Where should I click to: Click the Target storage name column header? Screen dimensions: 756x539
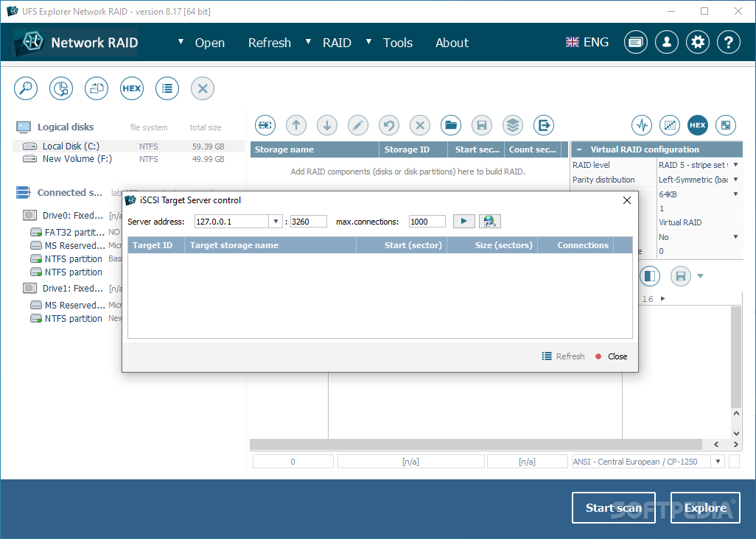pos(270,245)
